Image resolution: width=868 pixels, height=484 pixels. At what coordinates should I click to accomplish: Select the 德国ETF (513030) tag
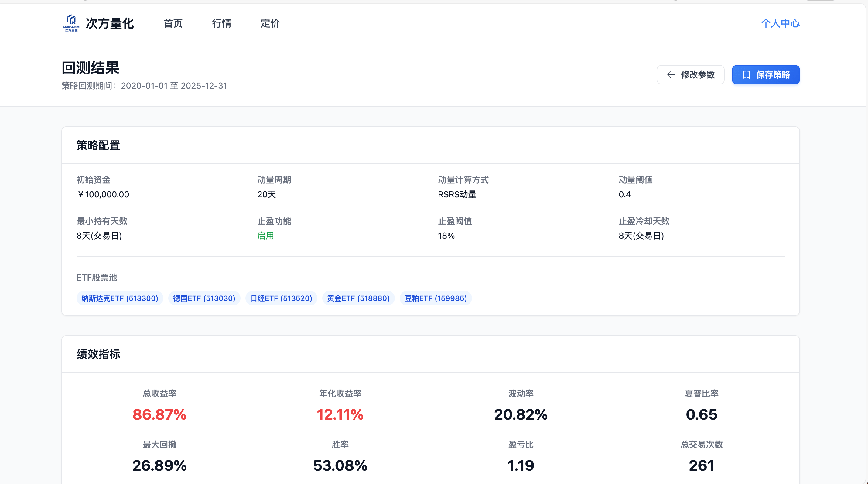pyautogui.click(x=204, y=298)
